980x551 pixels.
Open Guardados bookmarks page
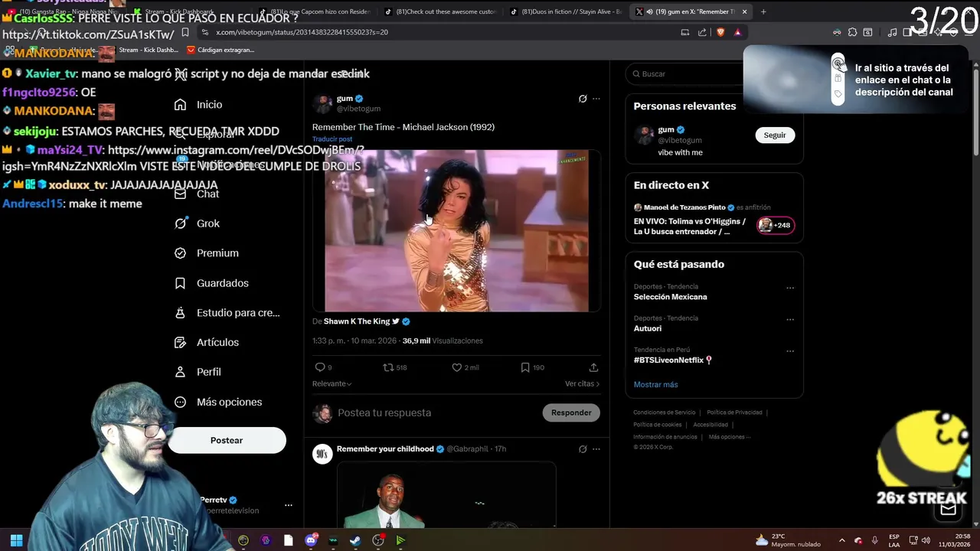211,283
